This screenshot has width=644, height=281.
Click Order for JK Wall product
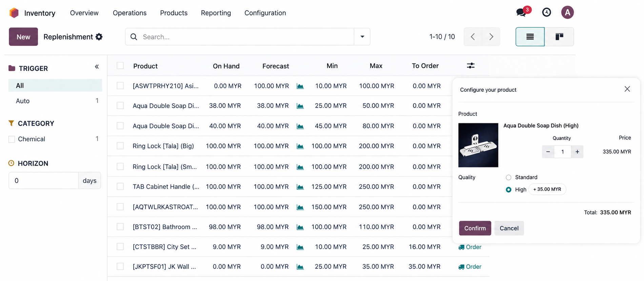pyautogui.click(x=470, y=267)
